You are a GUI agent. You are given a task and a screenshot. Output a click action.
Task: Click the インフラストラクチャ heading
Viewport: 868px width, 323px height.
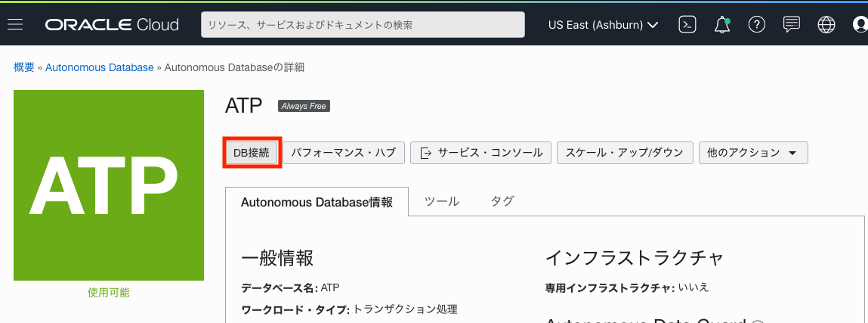pyautogui.click(x=635, y=258)
